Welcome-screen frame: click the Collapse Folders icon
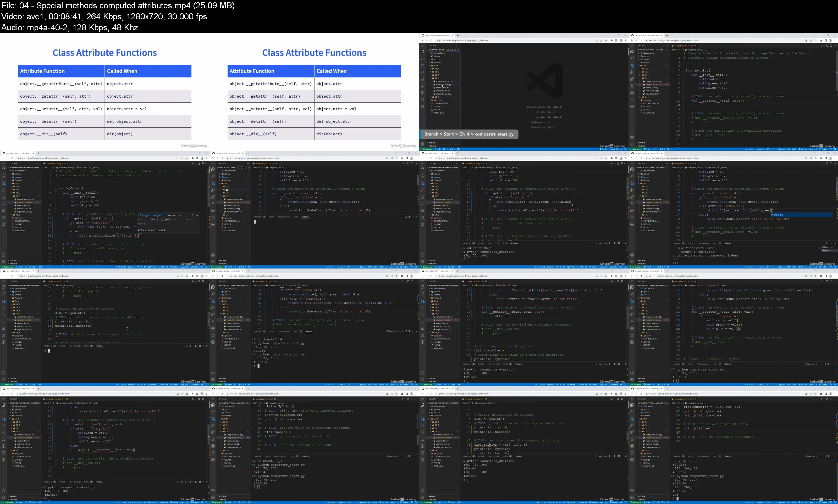 459,50
